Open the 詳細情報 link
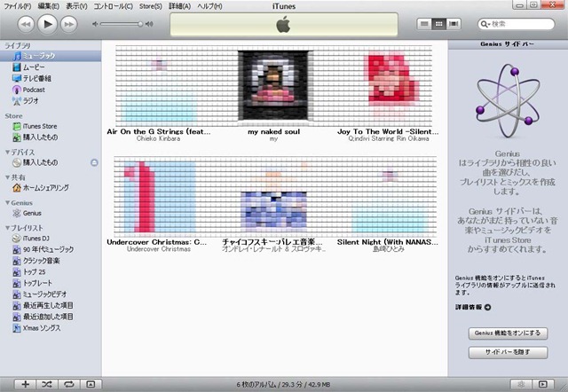The image size is (568, 392). pyautogui.click(x=473, y=307)
